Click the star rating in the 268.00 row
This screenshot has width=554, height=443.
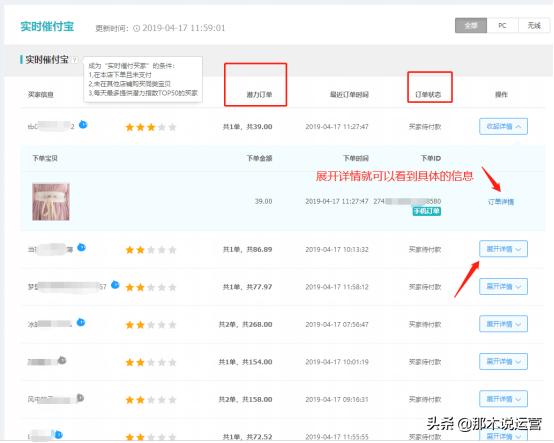coord(151,325)
